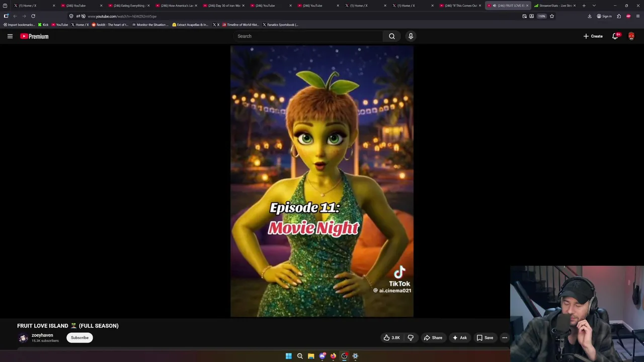The width and height of the screenshot is (644, 362).
Task: Open the Create video menu
Action: 593,36
